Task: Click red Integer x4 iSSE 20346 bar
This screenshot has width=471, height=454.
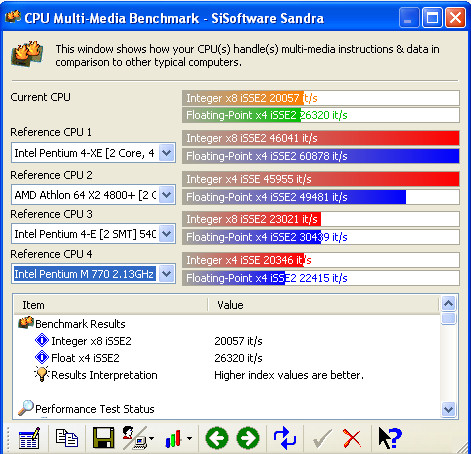Action: [321, 260]
